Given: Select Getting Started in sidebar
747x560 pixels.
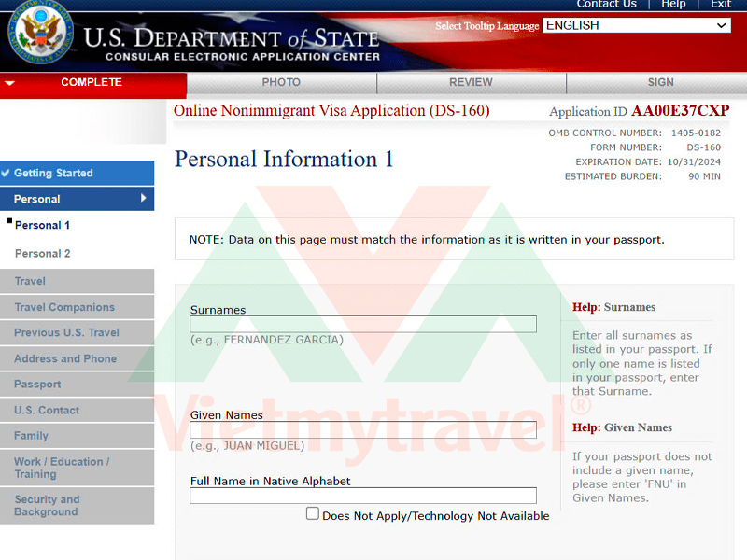Looking at the screenshot, I should pos(78,173).
